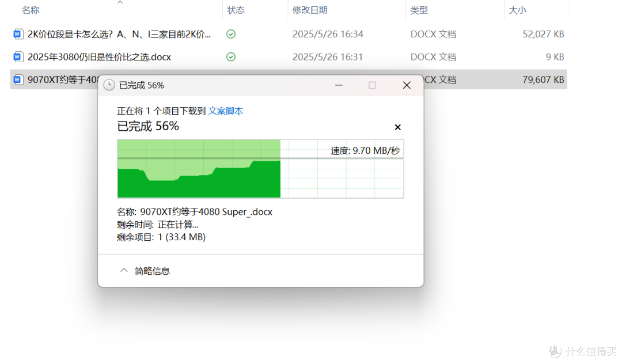The image size is (622, 364).
Task: Click the DOCX 文档 type of the 52,027 KB file
Action: [433, 34]
